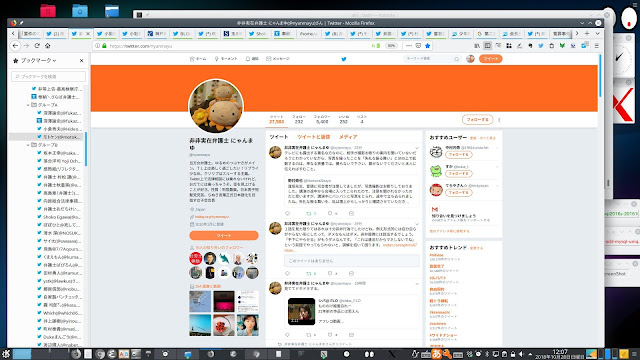This screenshot has height=360, width=640.
Task: Click the green padlock in address bar
Action: [x=104, y=46]
